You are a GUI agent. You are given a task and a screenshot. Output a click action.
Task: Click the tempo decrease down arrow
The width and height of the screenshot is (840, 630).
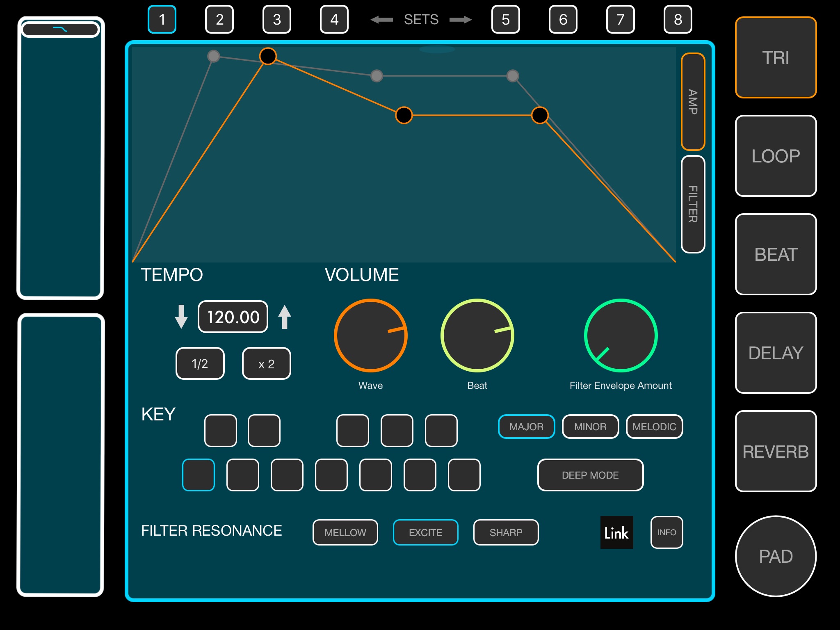point(181,317)
